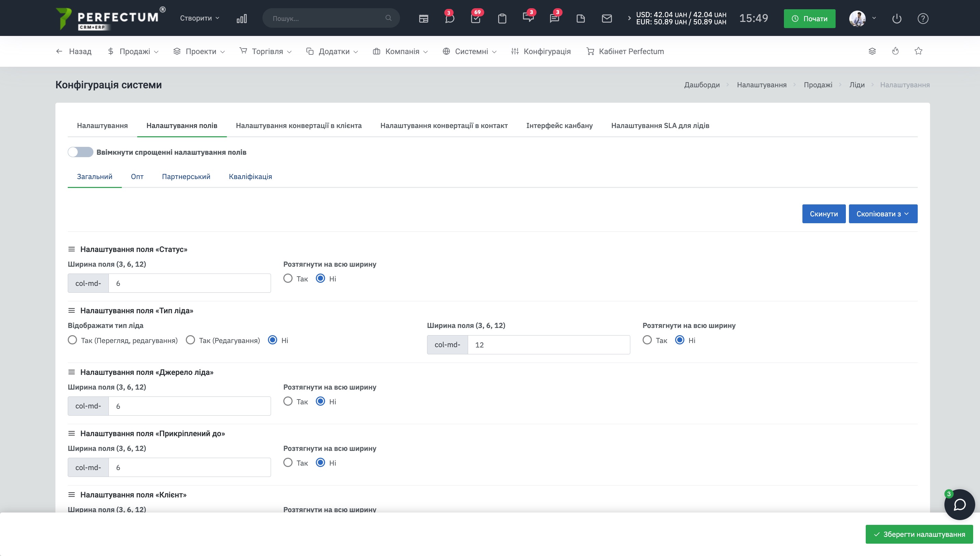Click the mail envelope icon
This screenshot has width=980, height=556.
(606, 18)
